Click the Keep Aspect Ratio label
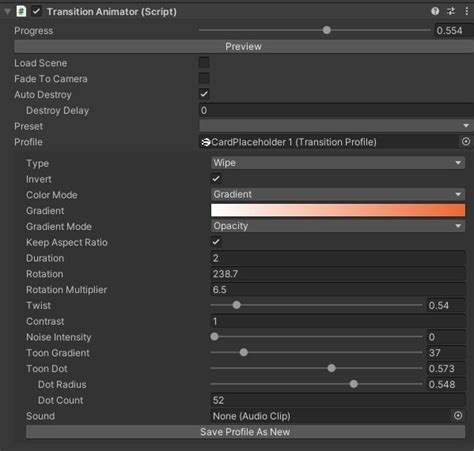The image size is (474, 451). click(67, 242)
